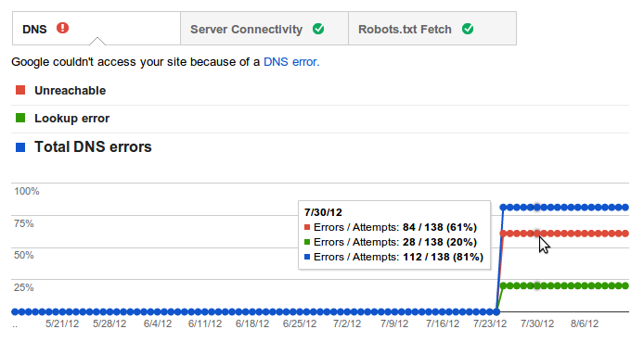The width and height of the screenshot is (644, 342).
Task: Click the 5/21/12 date label on axis
Action: (62, 324)
